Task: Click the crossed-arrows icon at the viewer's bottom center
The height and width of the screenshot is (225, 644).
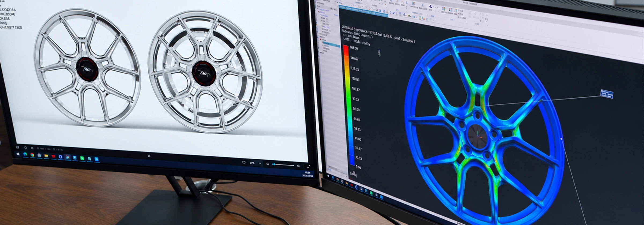Action: [x=149, y=156]
